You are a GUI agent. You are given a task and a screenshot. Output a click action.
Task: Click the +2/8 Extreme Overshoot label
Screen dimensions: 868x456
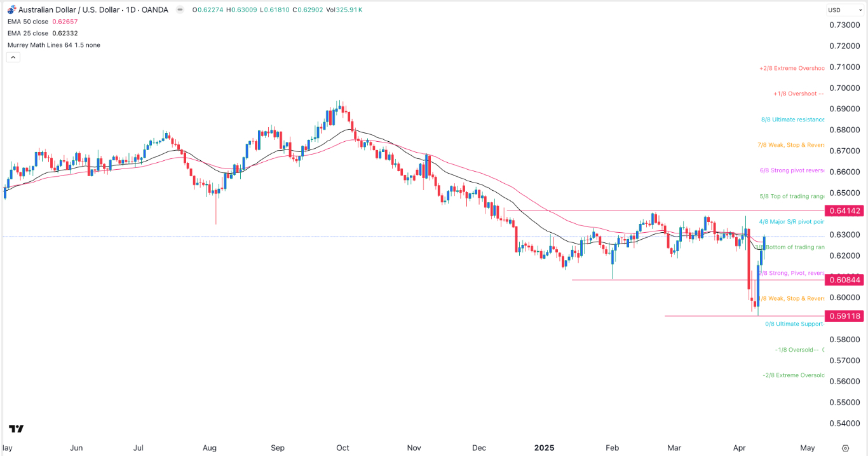[791, 68]
